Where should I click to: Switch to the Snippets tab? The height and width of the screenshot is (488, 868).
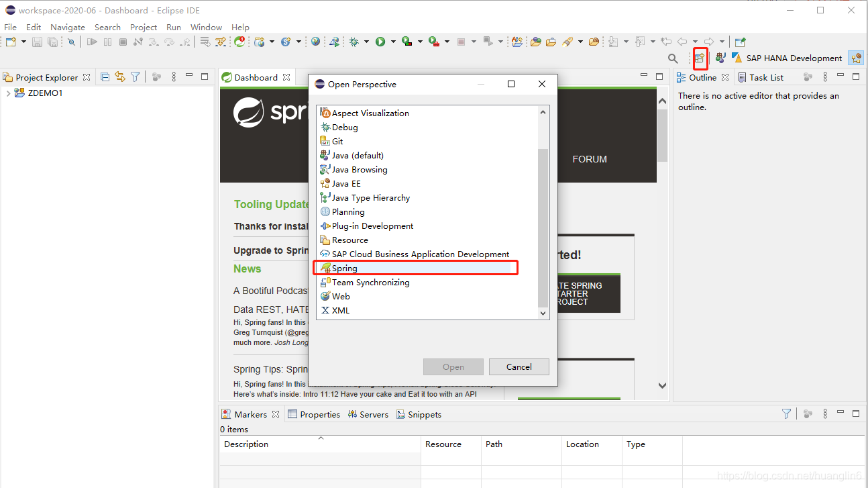(419, 414)
